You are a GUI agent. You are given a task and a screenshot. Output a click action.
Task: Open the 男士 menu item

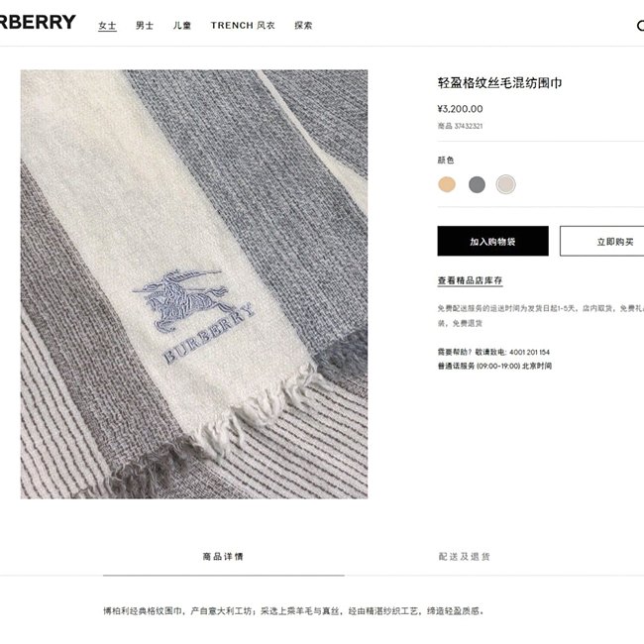click(145, 26)
